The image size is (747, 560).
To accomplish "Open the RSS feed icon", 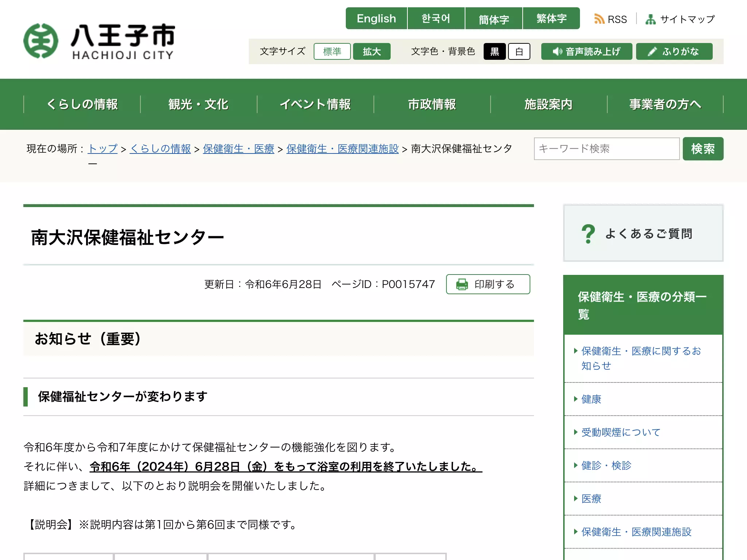I will pyautogui.click(x=599, y=19).
